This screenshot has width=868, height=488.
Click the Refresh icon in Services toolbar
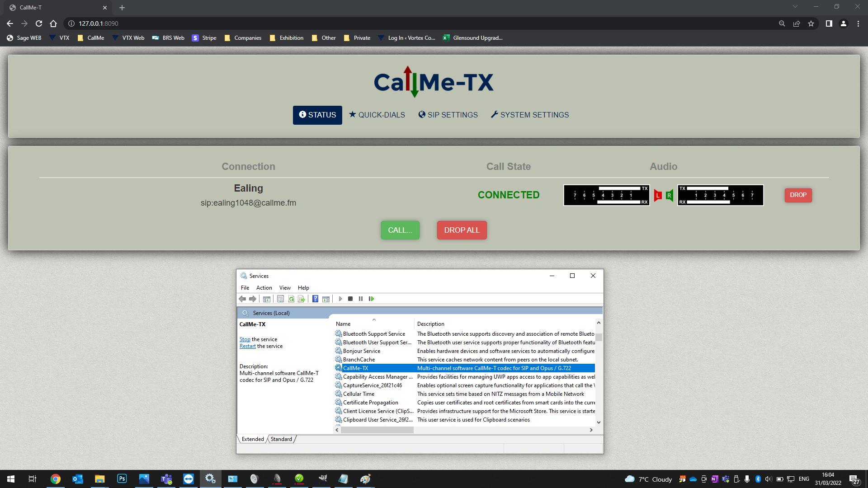point(291,299)
